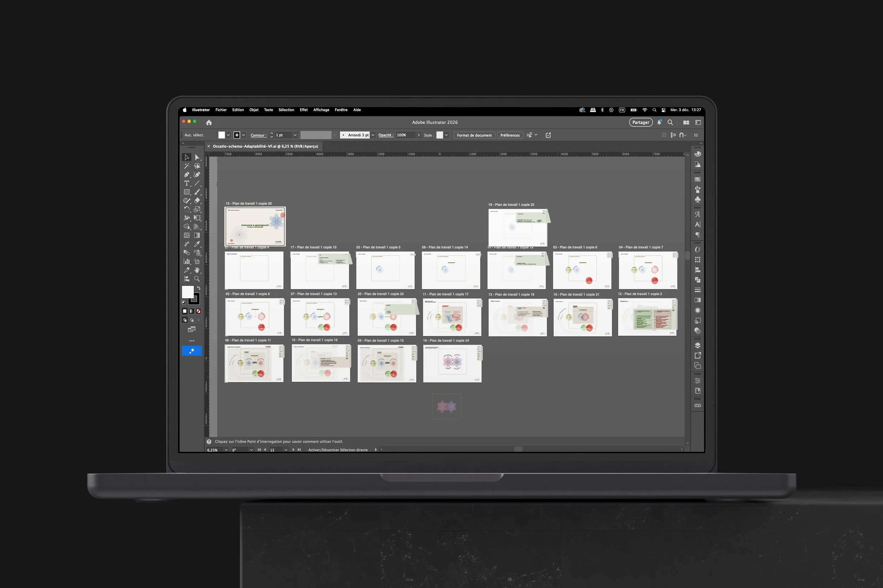Screen dimensions: 883x588
Task: Swap fill and stroke colors
Action: point(198,288)
